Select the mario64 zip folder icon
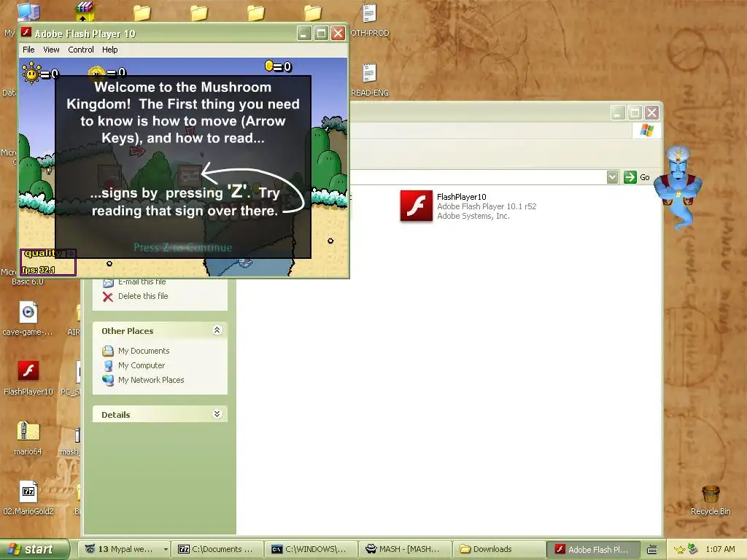747x560 pixels. point(28,438)
